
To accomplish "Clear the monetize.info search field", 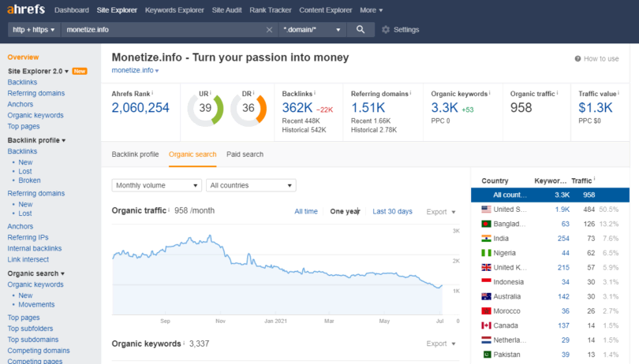I will pyautogui.click(x=269, y=30).
